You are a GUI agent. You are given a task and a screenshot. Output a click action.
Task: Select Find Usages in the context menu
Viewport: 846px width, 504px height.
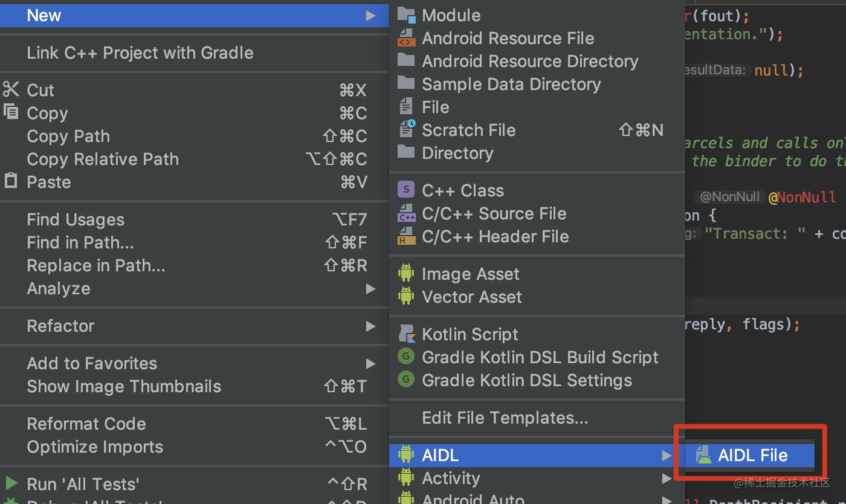pyautogui.click(x=76, y=219)
